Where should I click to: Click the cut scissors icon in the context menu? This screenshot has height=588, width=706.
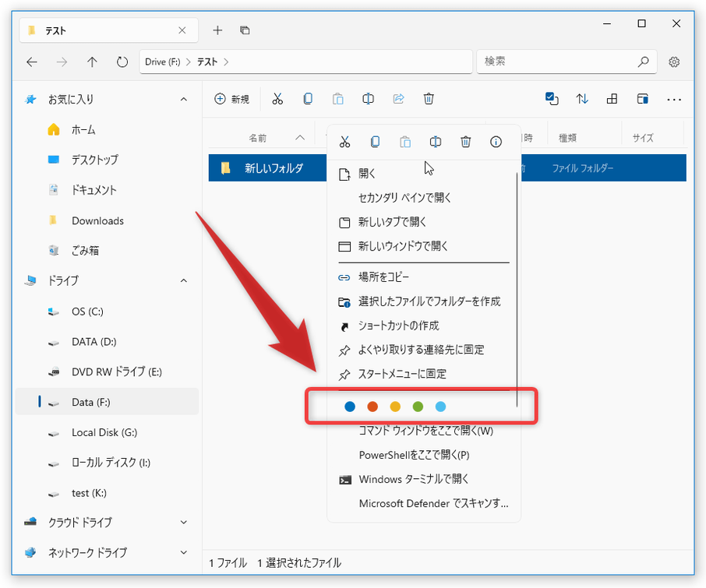coord(344,143)
